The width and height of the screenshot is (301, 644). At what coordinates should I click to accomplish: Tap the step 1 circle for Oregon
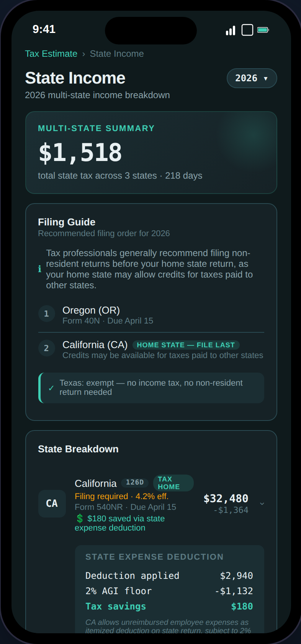click(x=46, y=314)
